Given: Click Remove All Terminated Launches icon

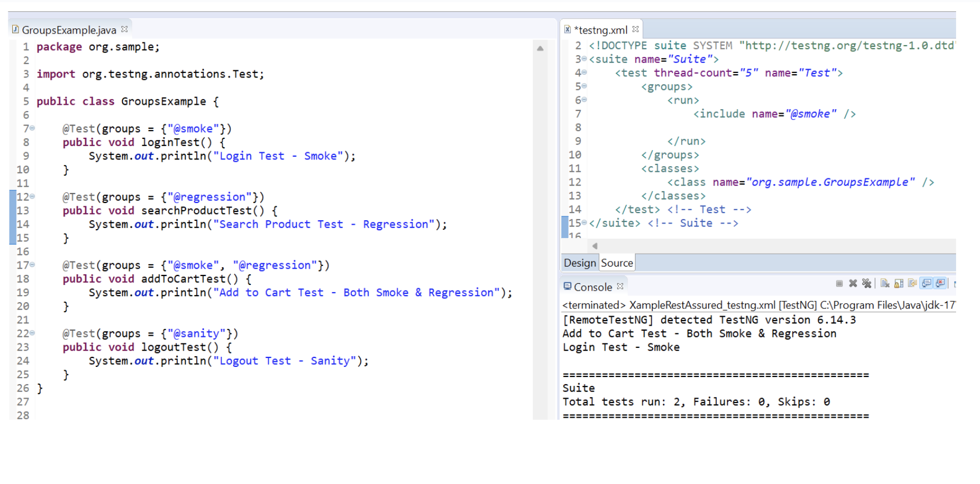Looking at the screenshot, I should (x=866, y=284).
